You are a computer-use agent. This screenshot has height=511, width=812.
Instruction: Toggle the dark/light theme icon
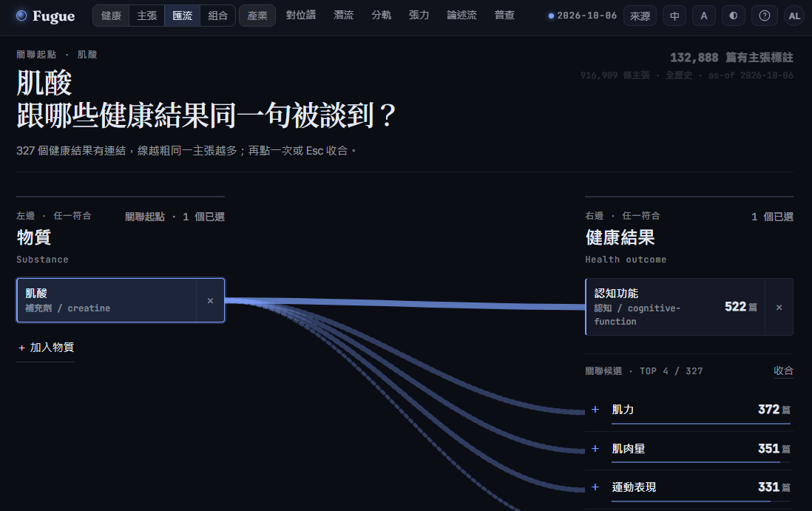[734, 16]
